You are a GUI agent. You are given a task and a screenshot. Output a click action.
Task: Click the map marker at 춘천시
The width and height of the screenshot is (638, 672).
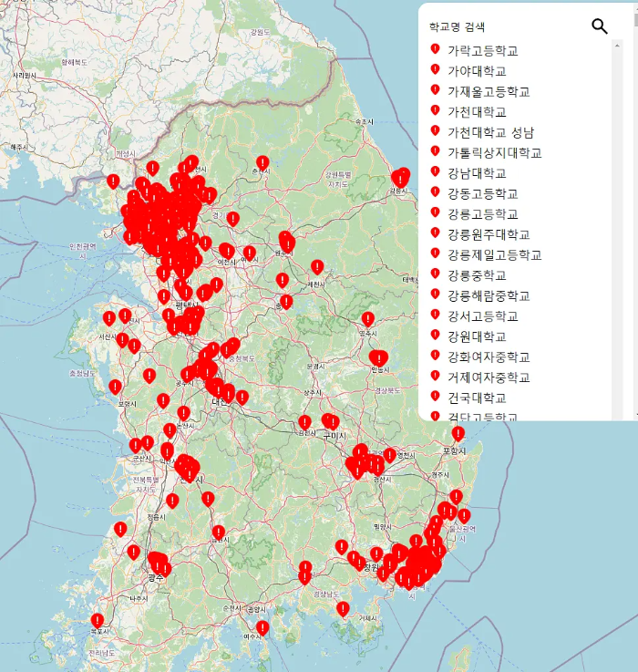(x=262, y=163)
